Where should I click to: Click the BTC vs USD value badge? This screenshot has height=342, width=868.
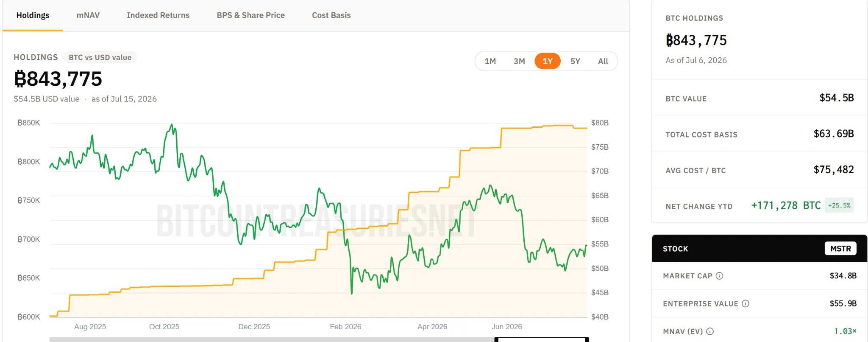point(100,57)
